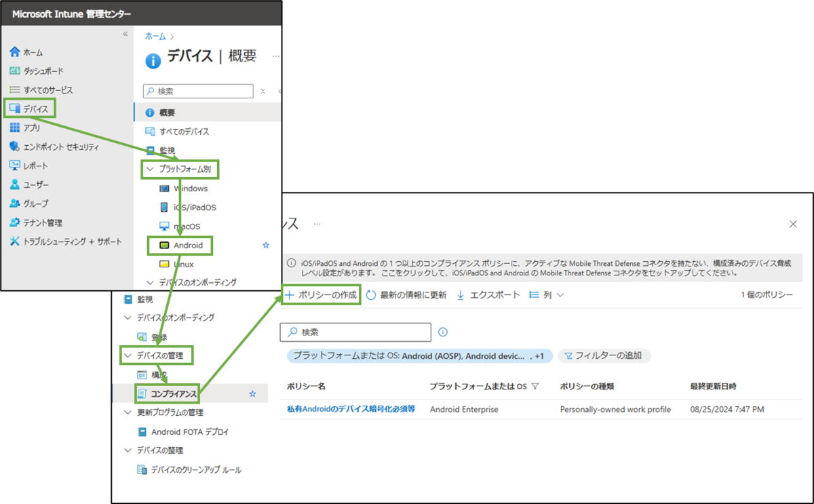Open 登録 under device onboarding
Screen dimensions: 814x504
pyautogui.click(x=152, y=337)
